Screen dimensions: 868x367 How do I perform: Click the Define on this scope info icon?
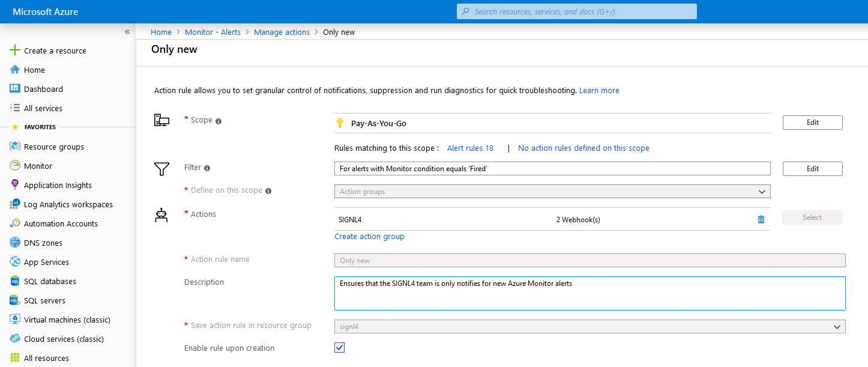(x=268, y=191)
